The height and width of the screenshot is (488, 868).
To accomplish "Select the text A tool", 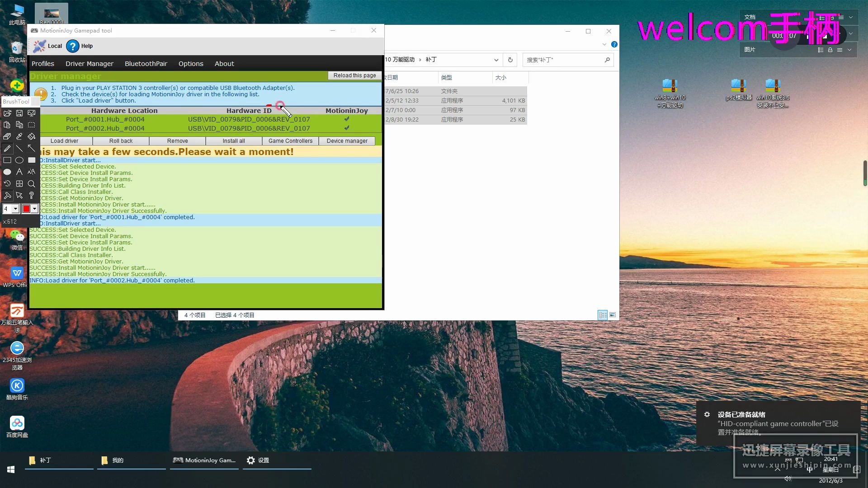I will (19, 172).
